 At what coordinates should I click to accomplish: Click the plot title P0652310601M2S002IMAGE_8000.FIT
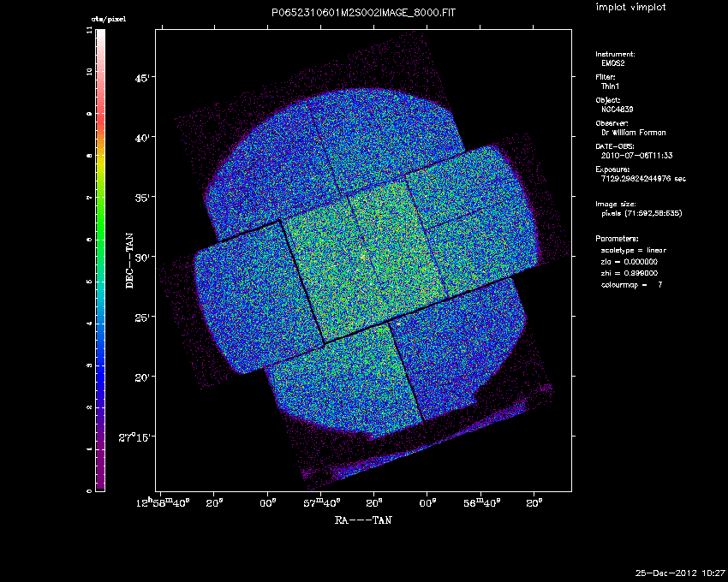[363, 13]
